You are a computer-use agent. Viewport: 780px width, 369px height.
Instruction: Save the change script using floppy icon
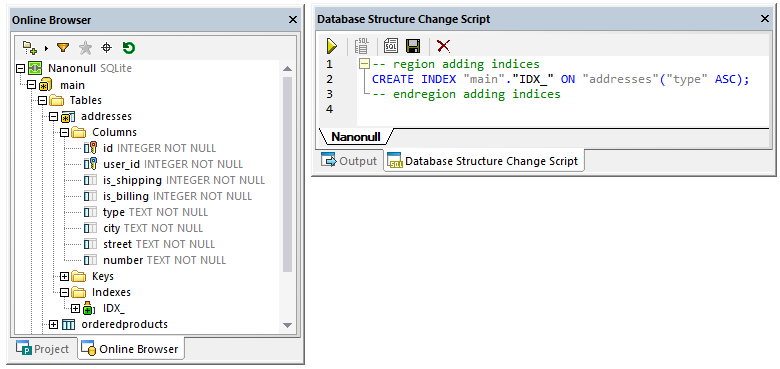[413, 46]
